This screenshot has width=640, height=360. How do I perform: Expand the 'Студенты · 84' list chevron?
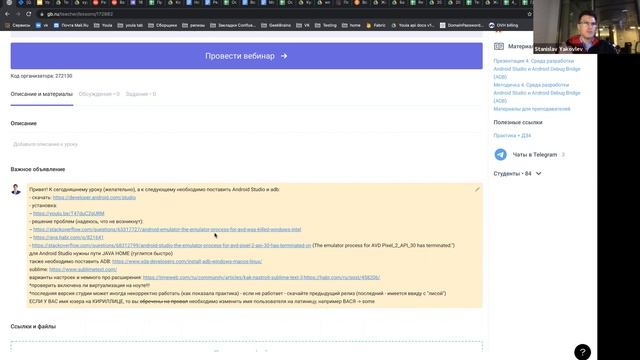click(x=538, y=173)
